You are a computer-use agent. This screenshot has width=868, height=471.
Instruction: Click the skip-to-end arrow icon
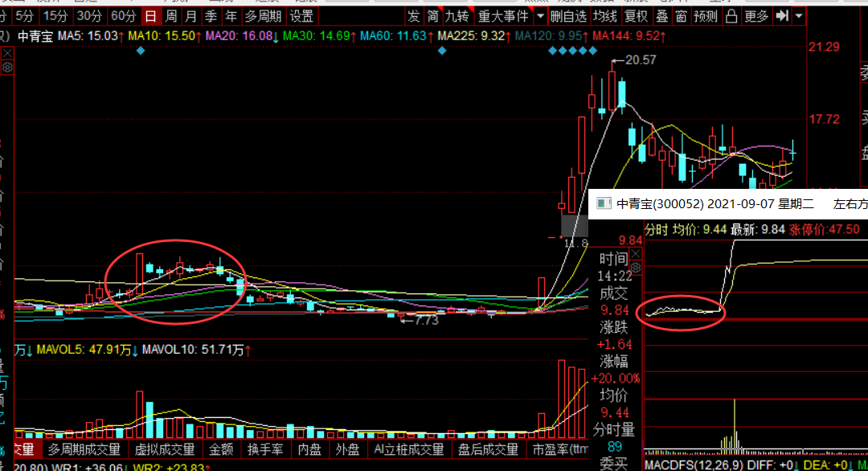tap(781, 16)
